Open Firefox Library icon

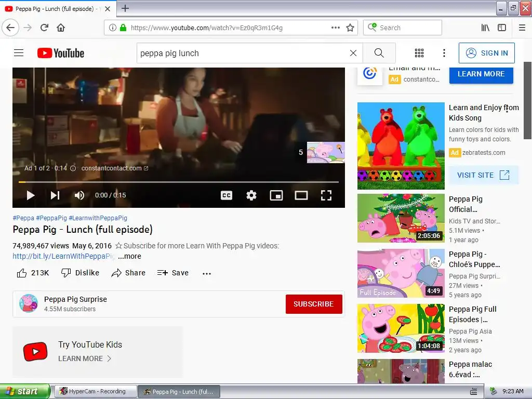pos(486,28)
